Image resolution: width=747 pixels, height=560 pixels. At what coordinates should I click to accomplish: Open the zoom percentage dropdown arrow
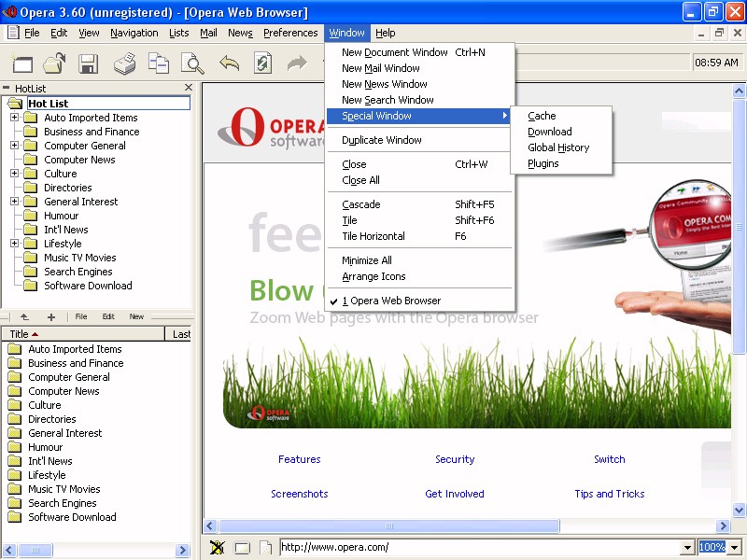[x=735, y=548]
